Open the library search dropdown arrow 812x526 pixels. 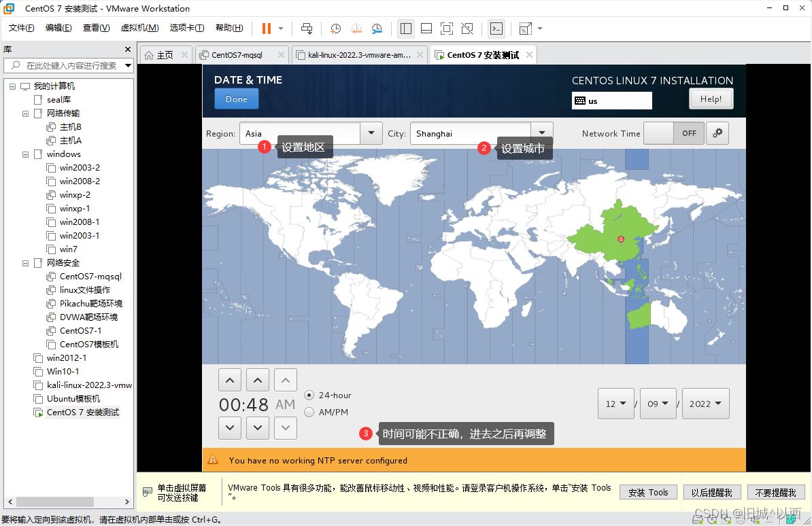pos(128,66)
